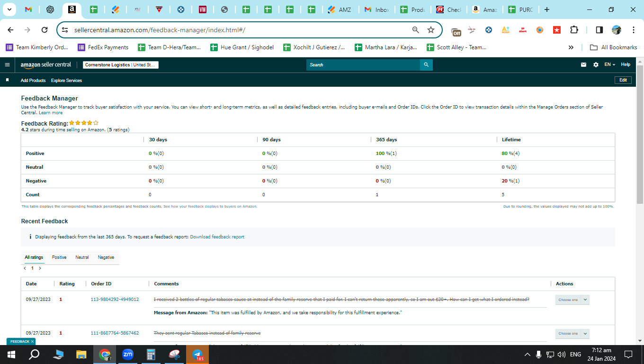
Task: Show more bookmarks chevron
Action: coord(571,47)
